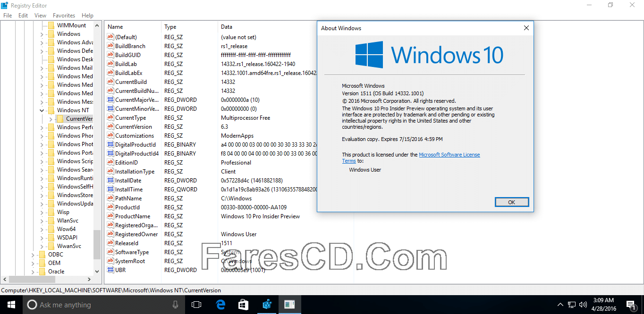Show hidden system tray icons
The height and width of the screenshot is (314, 644).
(560, 305)
